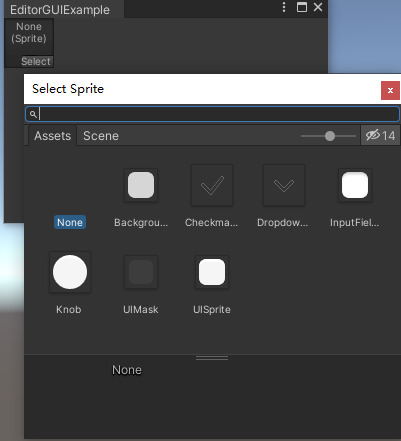Choose the Knob circle sprite
Screen dimensions: 401x441
70,272
